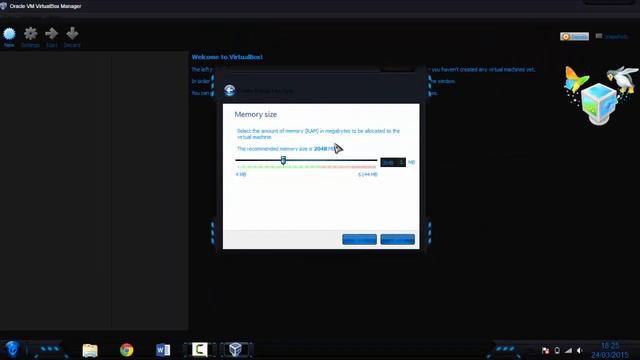Click the taskbar clock showing the date

point(610,350)
